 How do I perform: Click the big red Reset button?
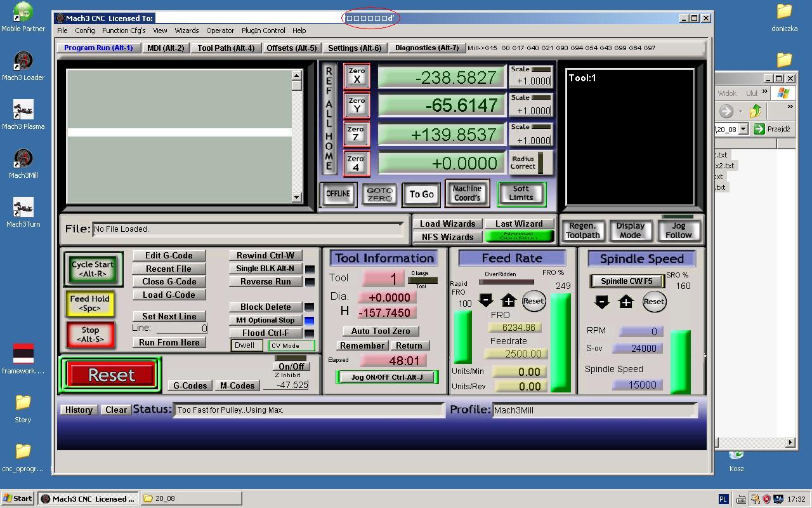(x=111, y=375)
